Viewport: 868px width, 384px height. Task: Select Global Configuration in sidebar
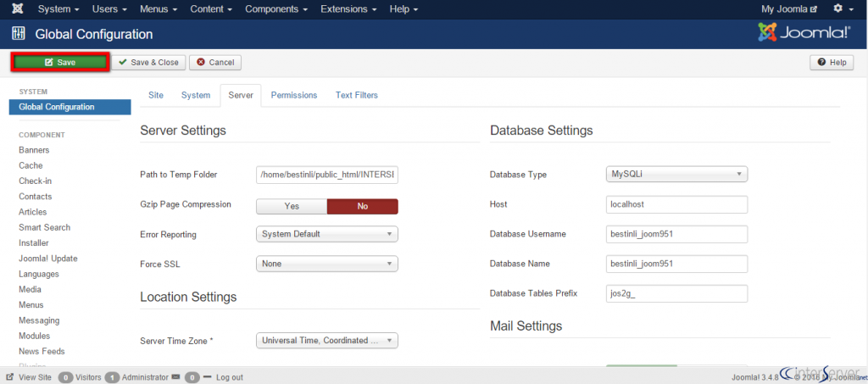[x=70, y=107]
